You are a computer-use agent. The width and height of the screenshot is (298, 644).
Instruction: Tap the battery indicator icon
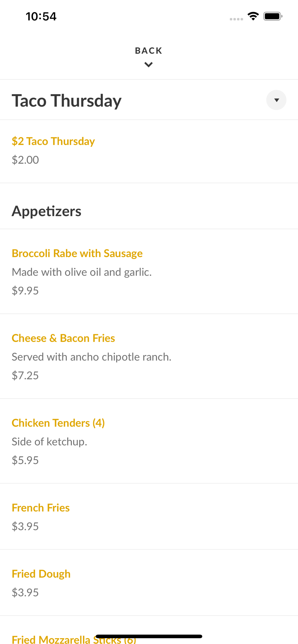pos(273,16)
